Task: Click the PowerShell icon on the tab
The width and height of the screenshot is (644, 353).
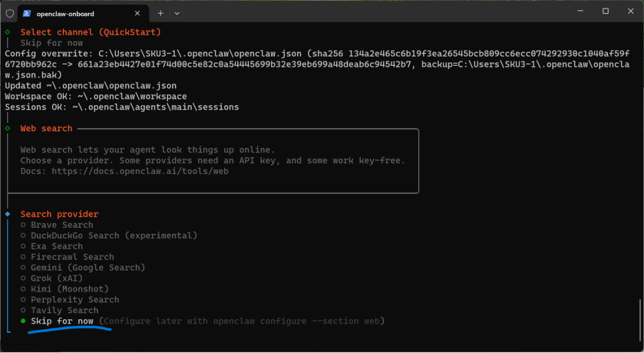Action: tap(27, 13)
